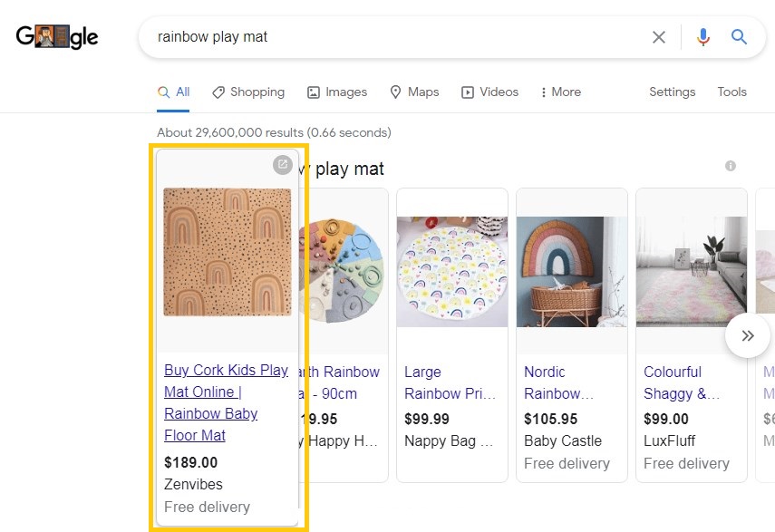
Task: Click the blue search magnifier icon
Action: [740, 37]
